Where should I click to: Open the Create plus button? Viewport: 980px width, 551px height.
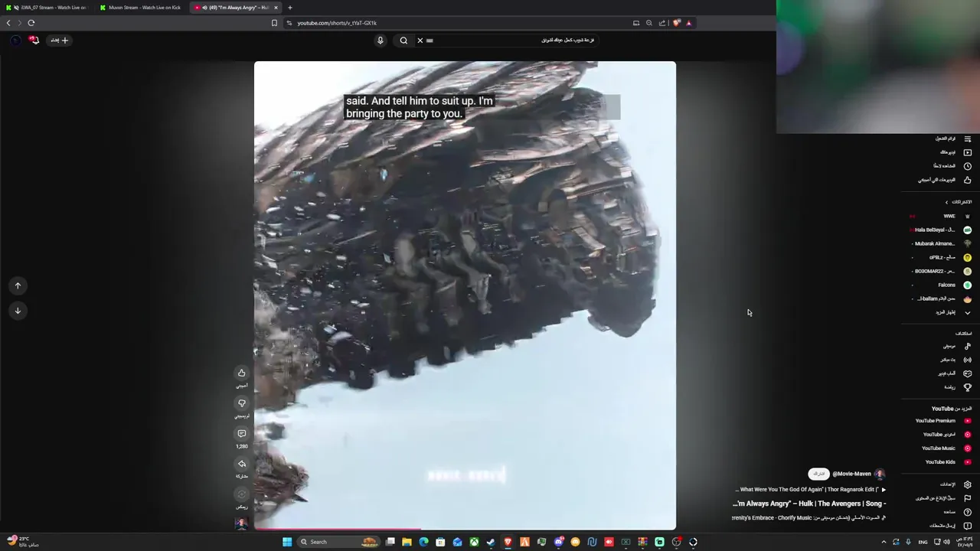tap(60, 40)
